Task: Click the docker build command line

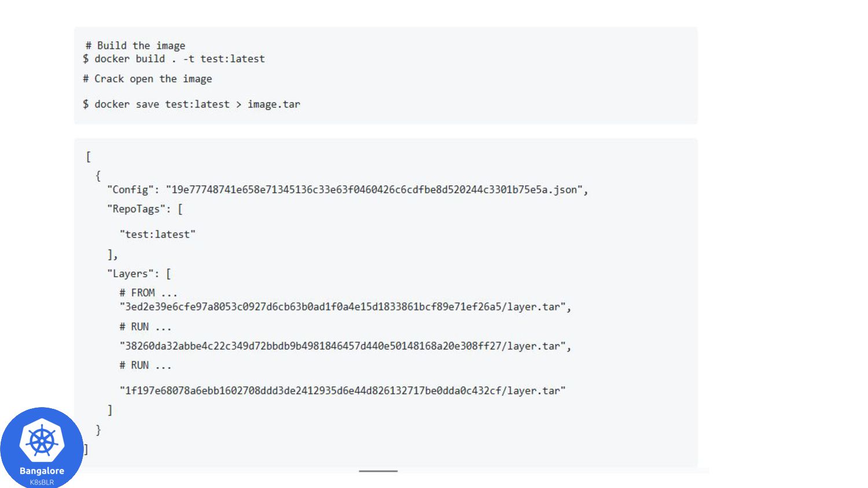Action: pyautogui.click(x=174, y=59)
